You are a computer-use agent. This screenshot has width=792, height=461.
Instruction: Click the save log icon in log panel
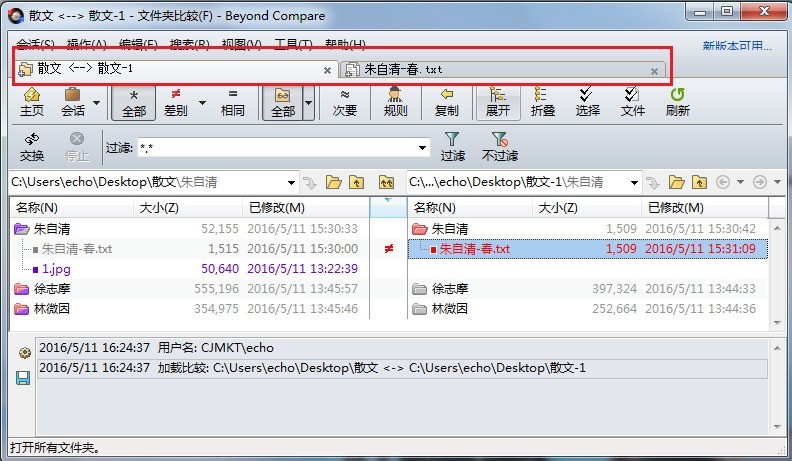[x=23, y=377]
